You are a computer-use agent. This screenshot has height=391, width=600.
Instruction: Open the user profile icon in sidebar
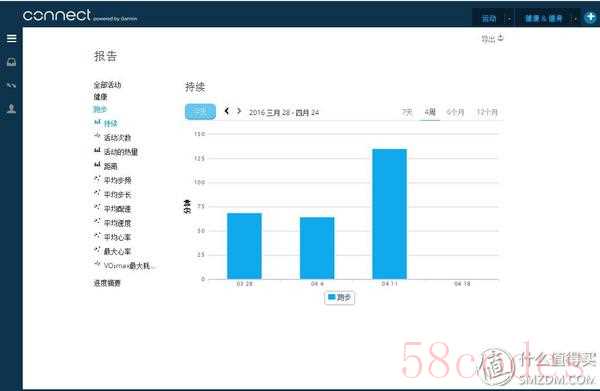11,109
